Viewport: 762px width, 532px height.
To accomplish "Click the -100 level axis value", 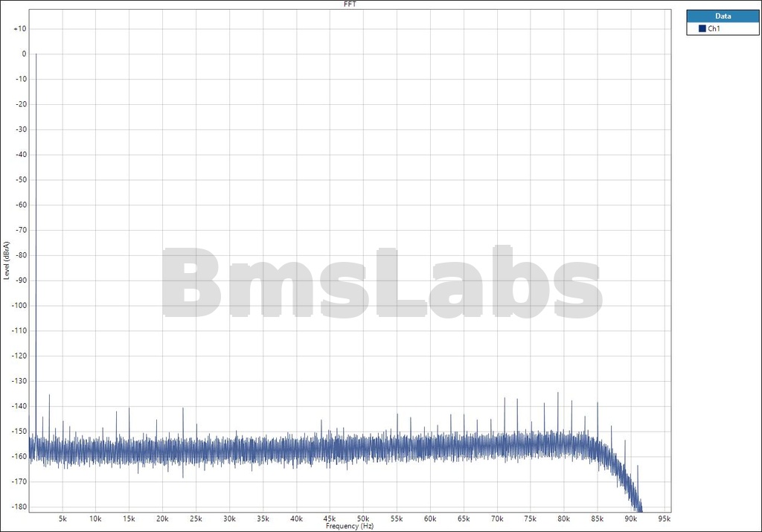I will 19,306.
